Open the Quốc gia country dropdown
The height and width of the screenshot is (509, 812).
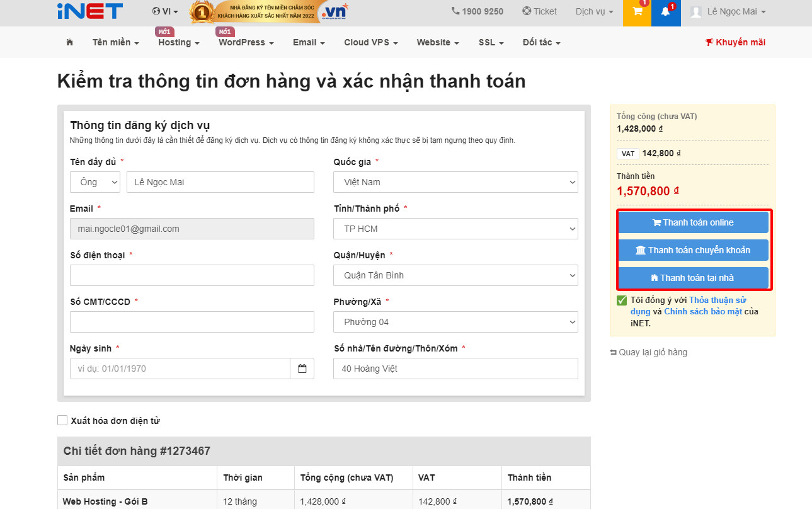pos(455,182)
